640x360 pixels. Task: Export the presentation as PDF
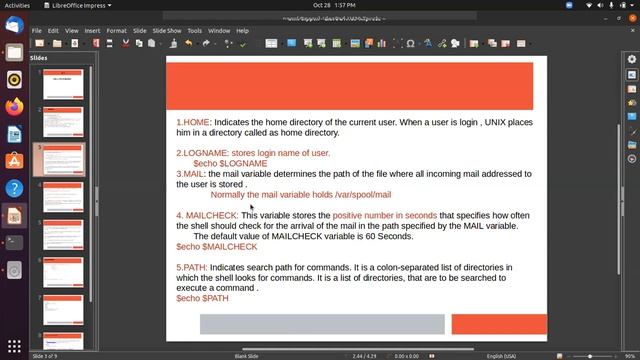[x=96, y=43]
